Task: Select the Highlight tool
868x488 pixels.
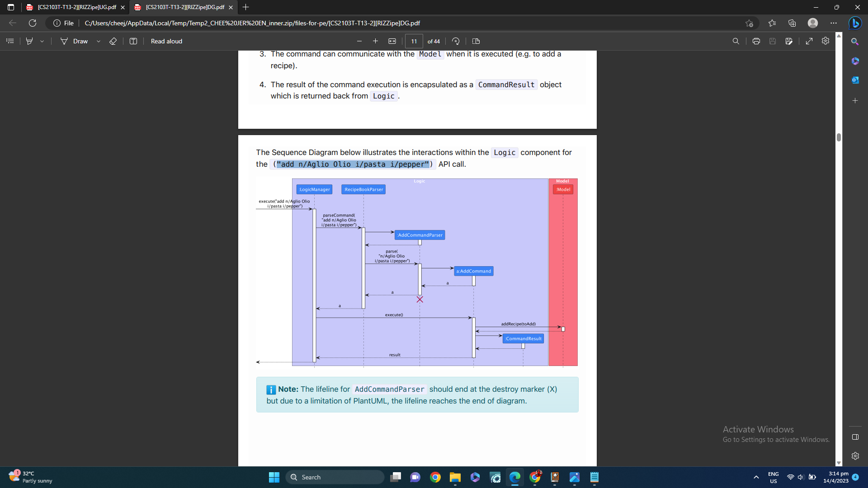Action: point(29,41)
